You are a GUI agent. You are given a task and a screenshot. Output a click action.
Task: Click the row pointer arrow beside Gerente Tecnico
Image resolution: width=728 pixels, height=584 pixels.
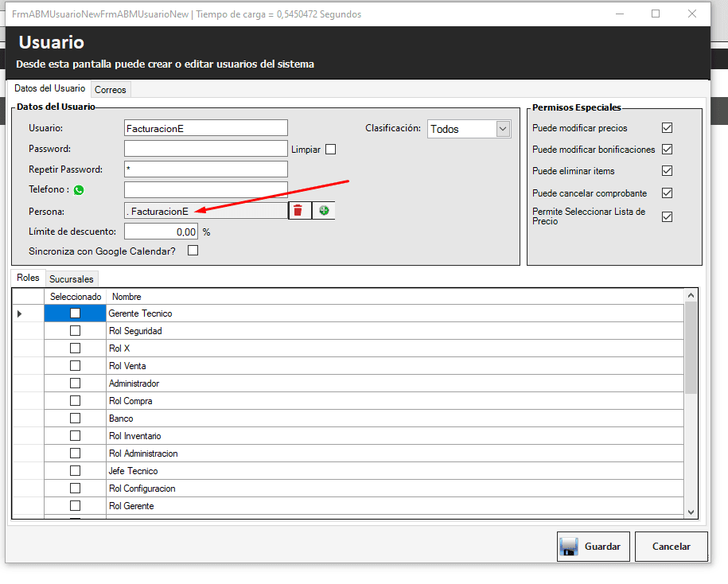click(19, 313)
